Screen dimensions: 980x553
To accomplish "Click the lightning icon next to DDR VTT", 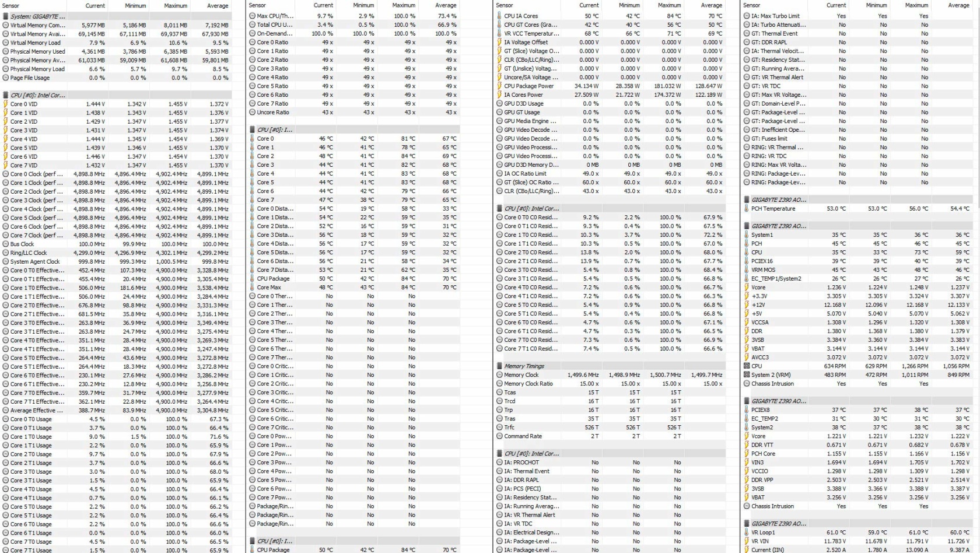I will pos(747,445).
